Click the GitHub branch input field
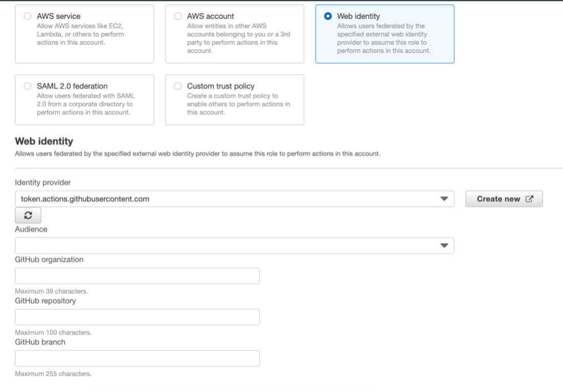The height and width of the screenshot is (392, 563). 137,358
